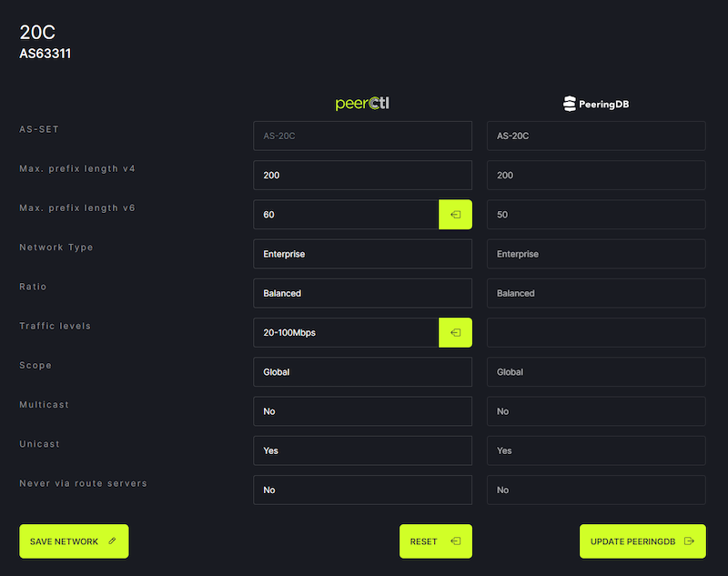Image resolution: width=728 pixels, height=576 pixels.
Task: Click PeeringDB Never via route servers field
Action: 596,490
